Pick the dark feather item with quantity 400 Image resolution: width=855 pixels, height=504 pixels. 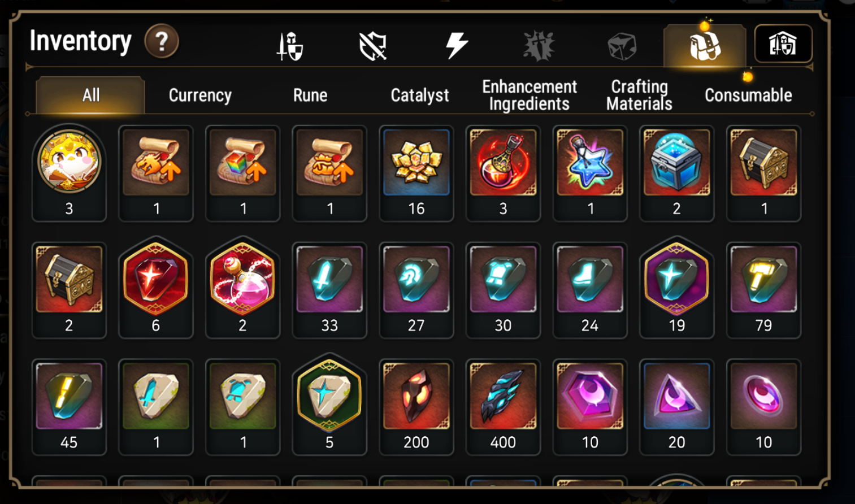point(503,407)
